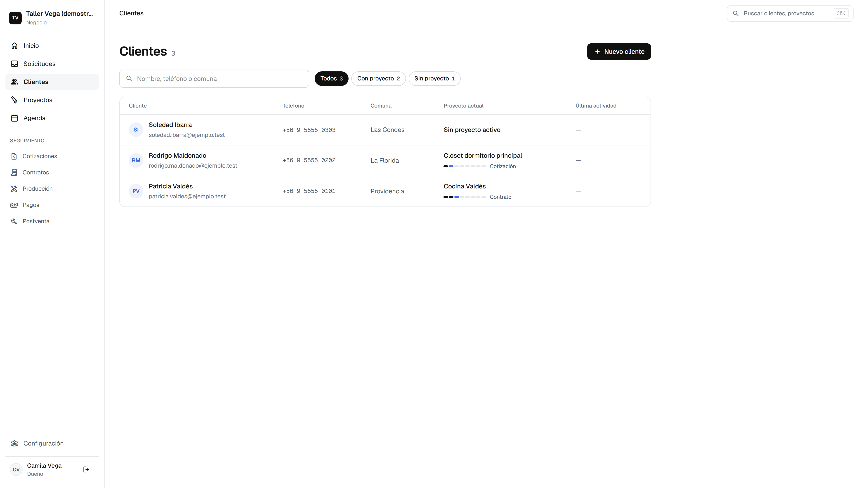868x488 pixels.
Task: Click the Producción tools icon
Action: (x=14, y=189)
